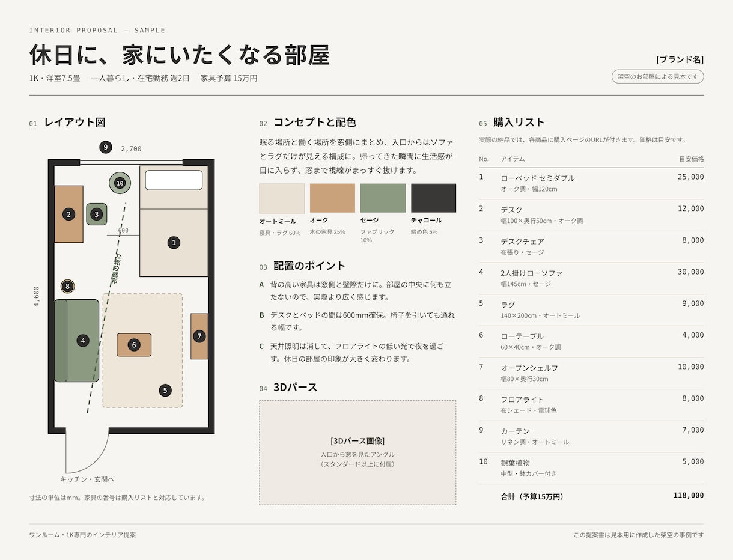Click marker 9 above the window curtain
Viewport: 733px width, 560px height.
(106, 147)
